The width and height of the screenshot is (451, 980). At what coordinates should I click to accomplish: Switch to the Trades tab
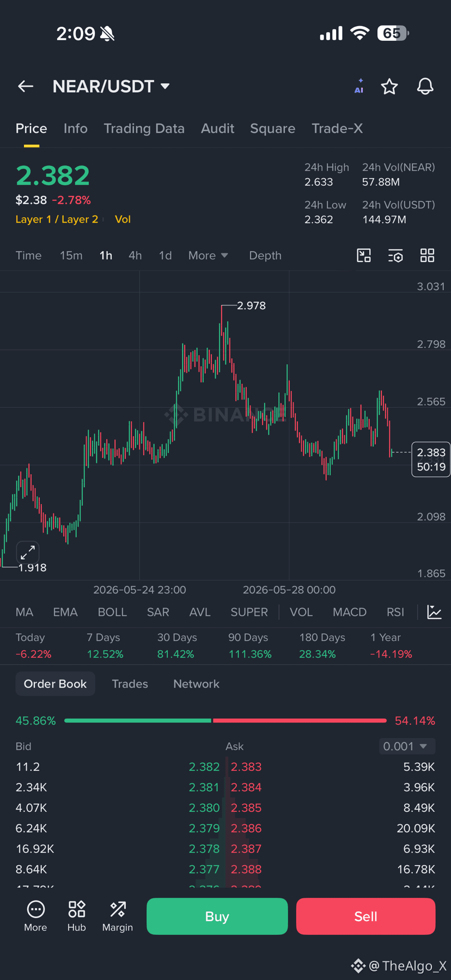(130, 684)
